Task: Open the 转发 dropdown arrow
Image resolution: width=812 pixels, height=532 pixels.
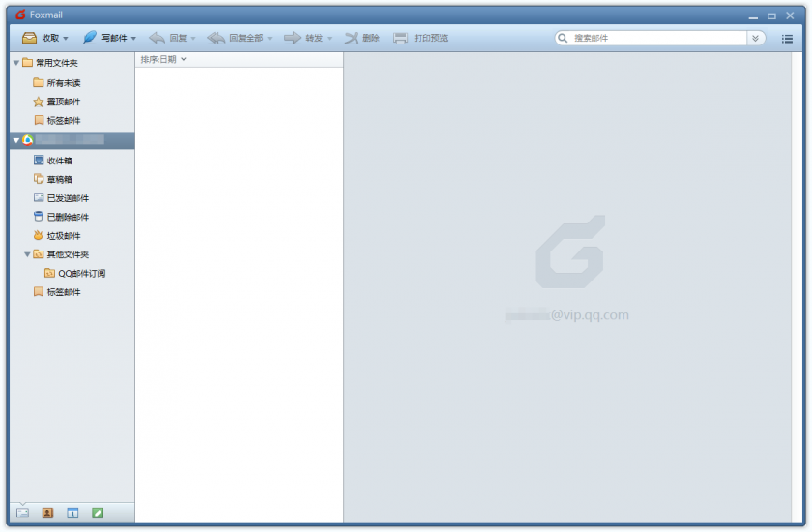Action: point(330,39)
